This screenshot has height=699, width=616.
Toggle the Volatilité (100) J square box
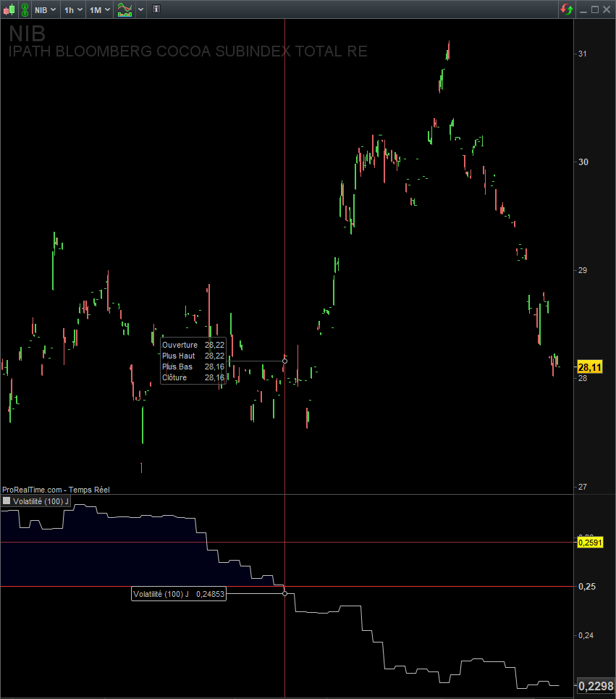coord(7,501)
